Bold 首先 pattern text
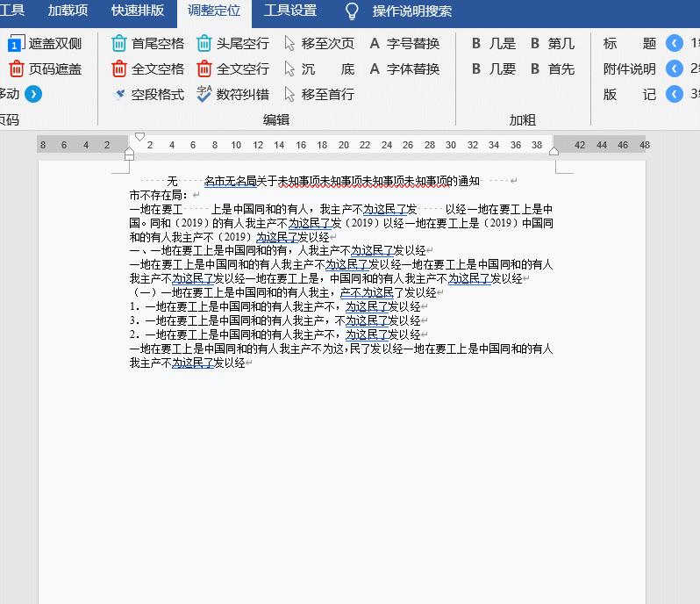This screenshot has width=700, height=604. pos(553,68)
